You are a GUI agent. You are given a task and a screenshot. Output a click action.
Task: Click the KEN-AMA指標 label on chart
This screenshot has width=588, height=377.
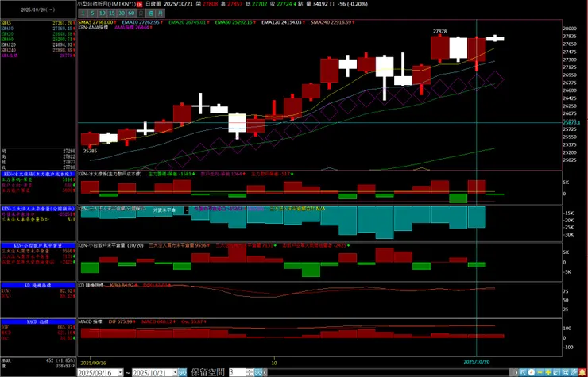pyautogui.click(x=93, y=27)
